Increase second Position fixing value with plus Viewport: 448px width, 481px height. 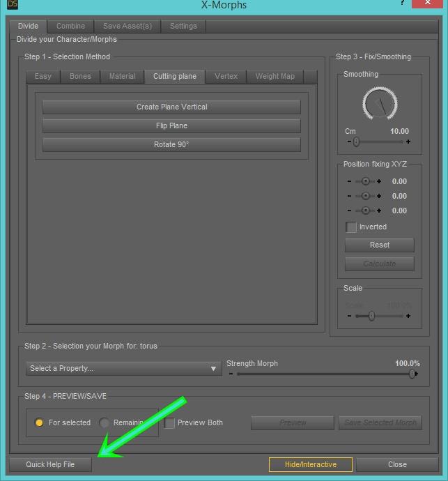point(379,196)
